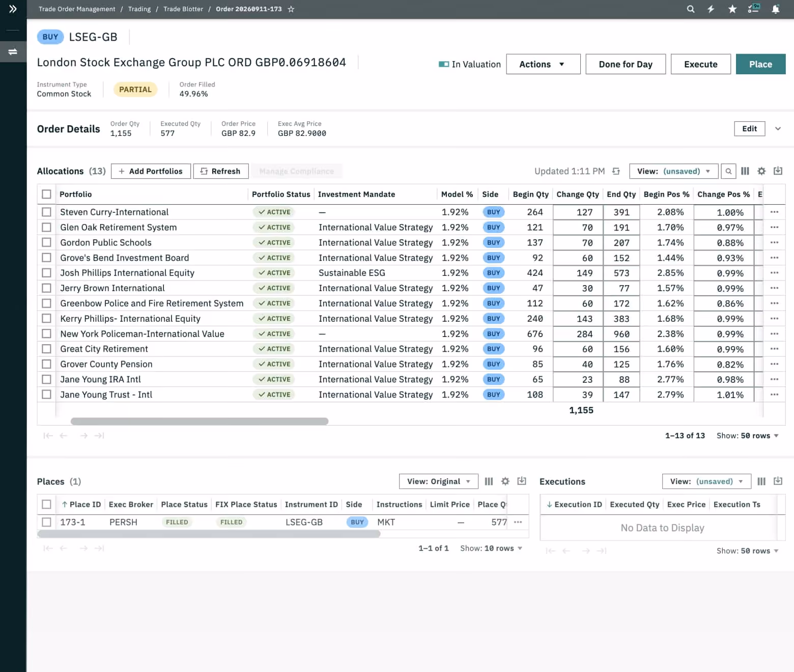The image size is (794, 672).
Task: Open Places grid settings gear
Action: point(505,481)
